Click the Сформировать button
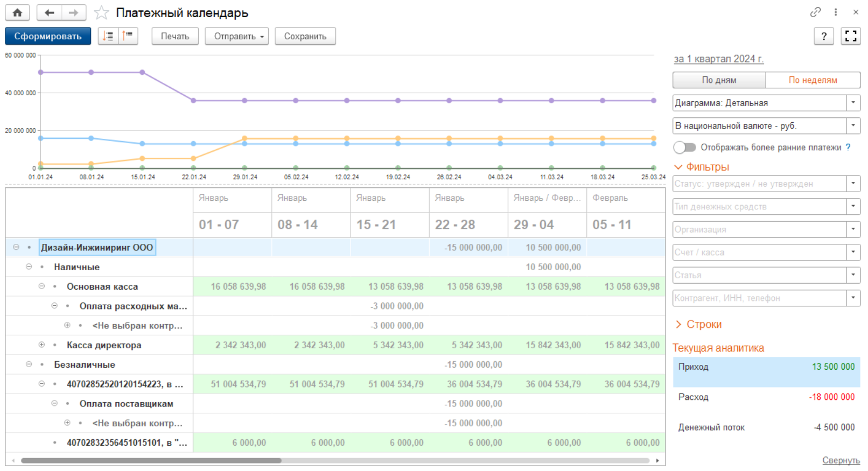Viewport: 868px width, 471px height. point(48,36)
